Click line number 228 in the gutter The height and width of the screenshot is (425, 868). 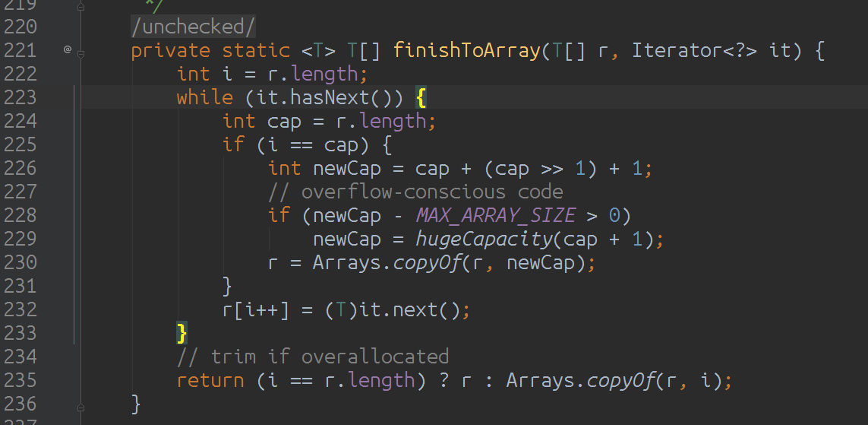[x=21, y=215]
